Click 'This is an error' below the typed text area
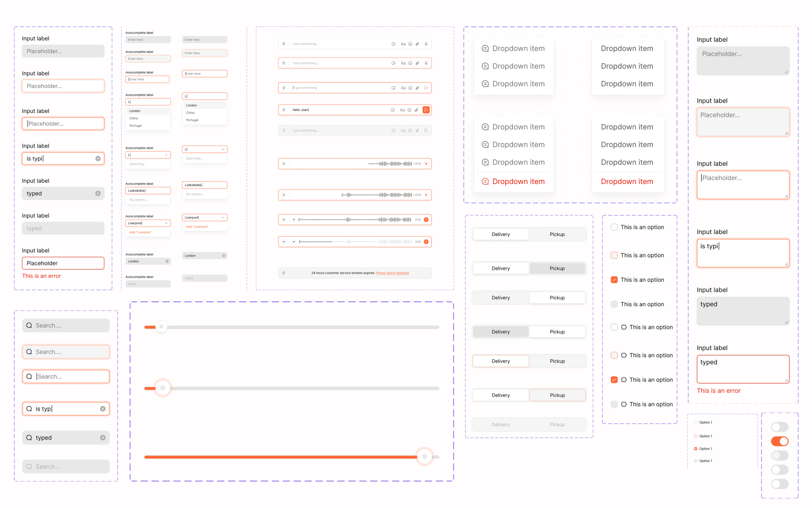This screenshot has height=508, width=812. point(718,391)
